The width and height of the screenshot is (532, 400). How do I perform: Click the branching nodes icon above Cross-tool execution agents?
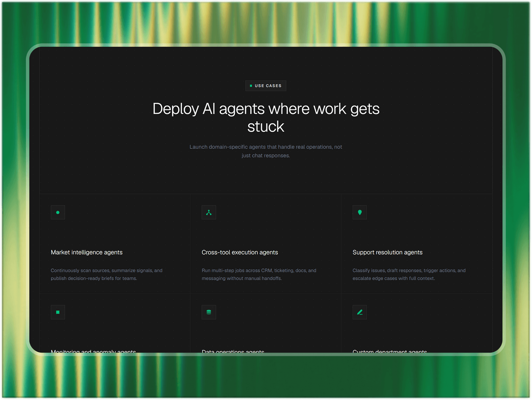[209, 212]
